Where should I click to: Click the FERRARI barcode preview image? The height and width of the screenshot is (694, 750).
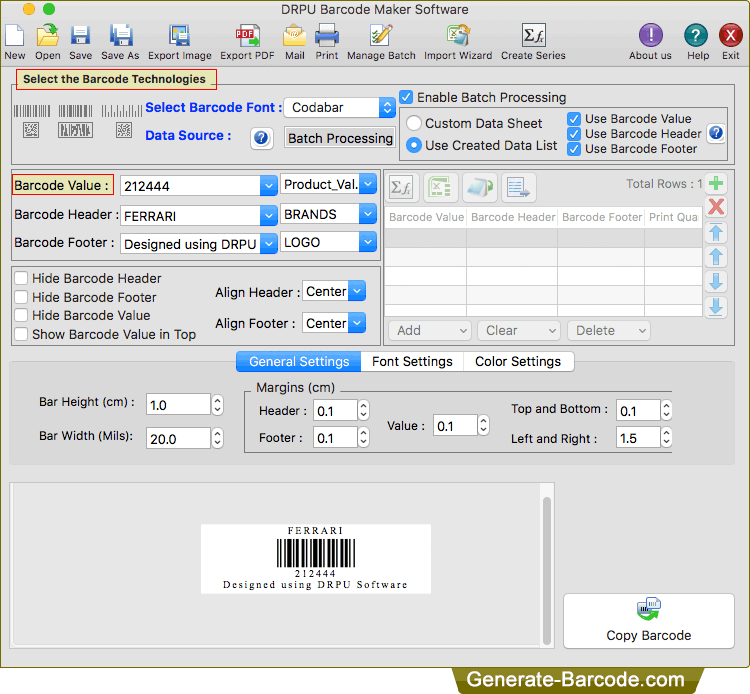coord(316,559)
